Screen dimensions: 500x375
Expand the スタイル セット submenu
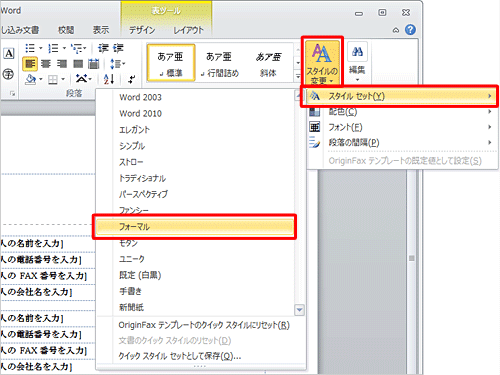tap(400, 96)
